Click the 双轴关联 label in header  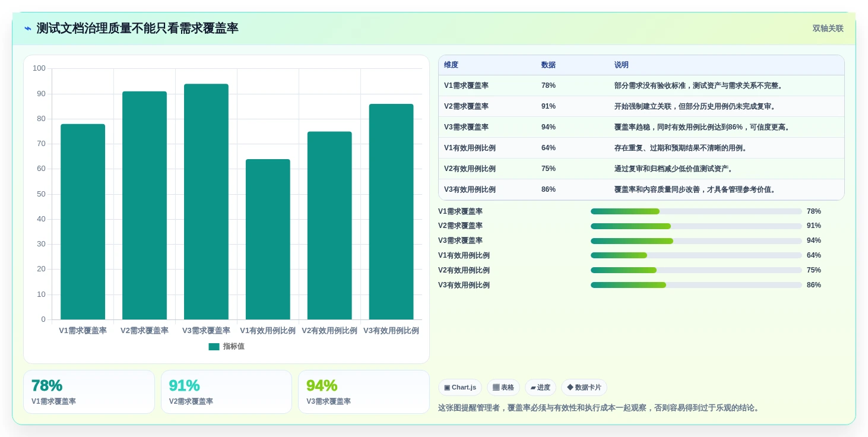(828, 28)
